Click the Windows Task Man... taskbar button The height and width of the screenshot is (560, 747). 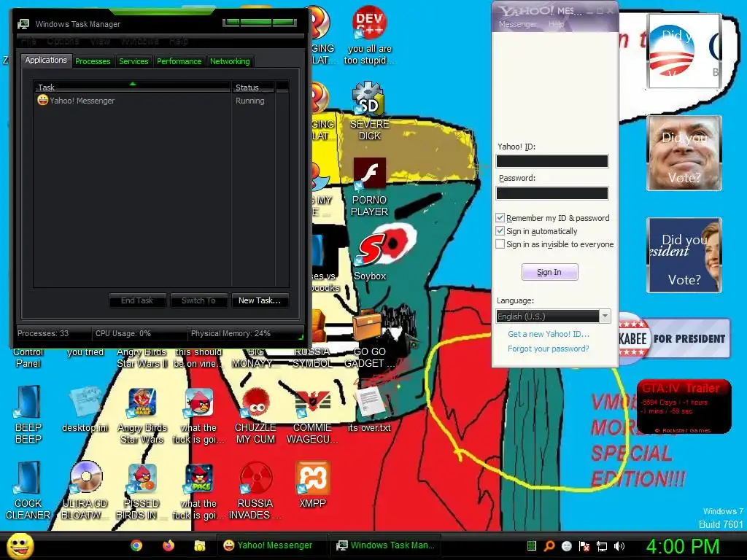[385, 545]
